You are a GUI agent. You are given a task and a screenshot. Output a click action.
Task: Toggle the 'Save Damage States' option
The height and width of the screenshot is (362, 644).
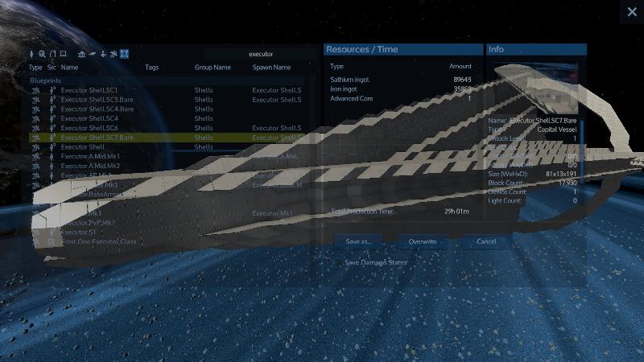coord(371,262)
